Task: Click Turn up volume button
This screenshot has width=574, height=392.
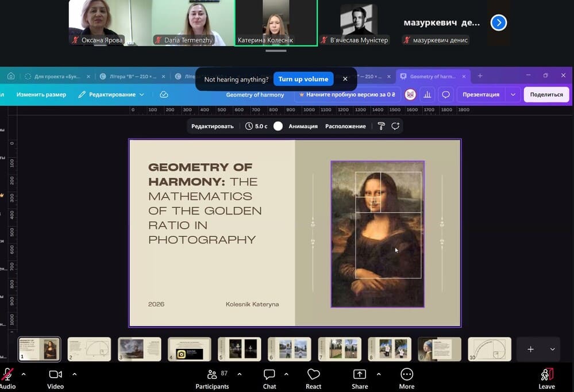Action: [303, 79]
